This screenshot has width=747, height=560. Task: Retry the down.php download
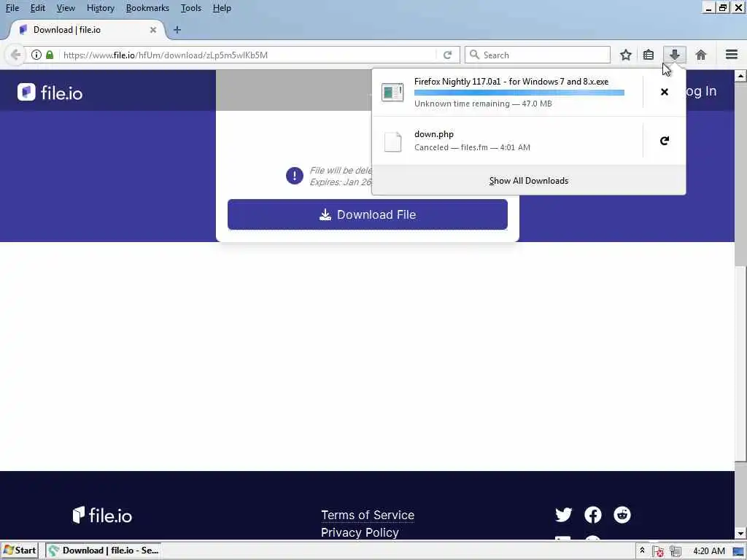point(665,141)
